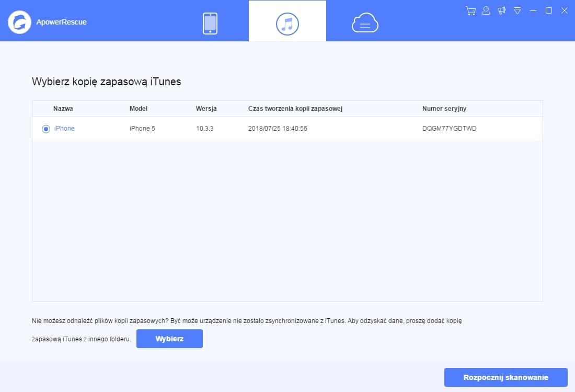
Task: Click the megaphone feedback icon
Action: point(502,10)
